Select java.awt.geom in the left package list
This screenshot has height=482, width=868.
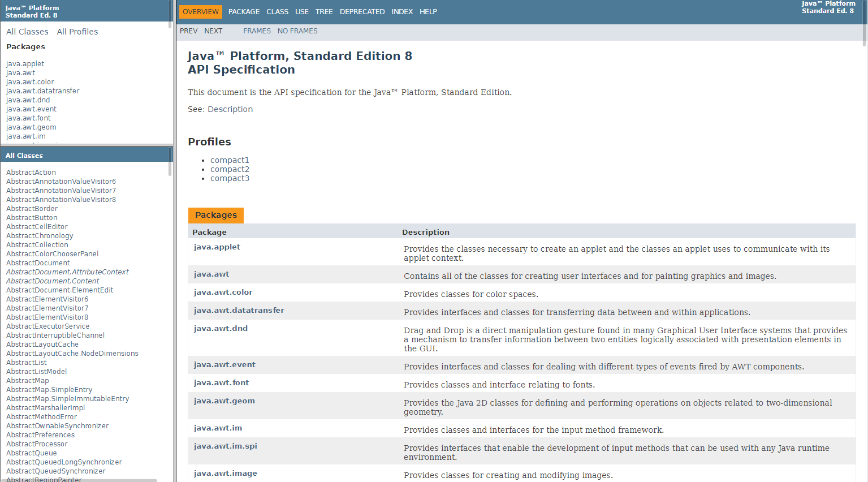31,127
